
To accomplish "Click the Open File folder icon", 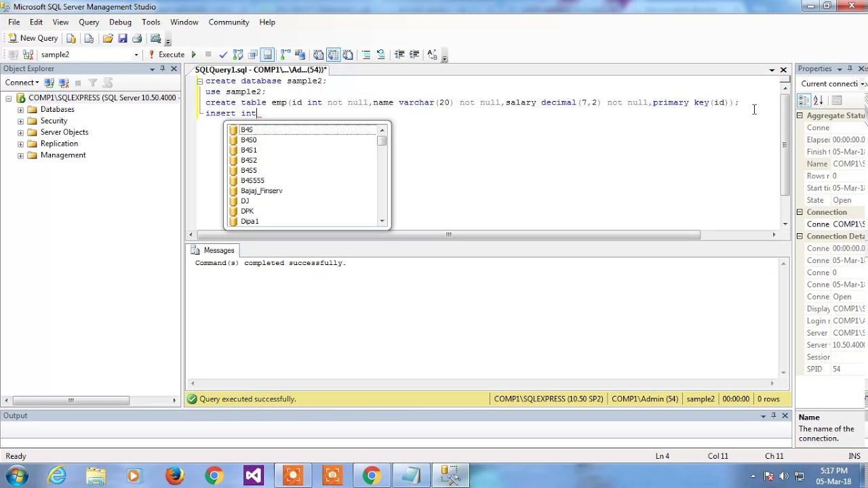I will pos(108,38).
